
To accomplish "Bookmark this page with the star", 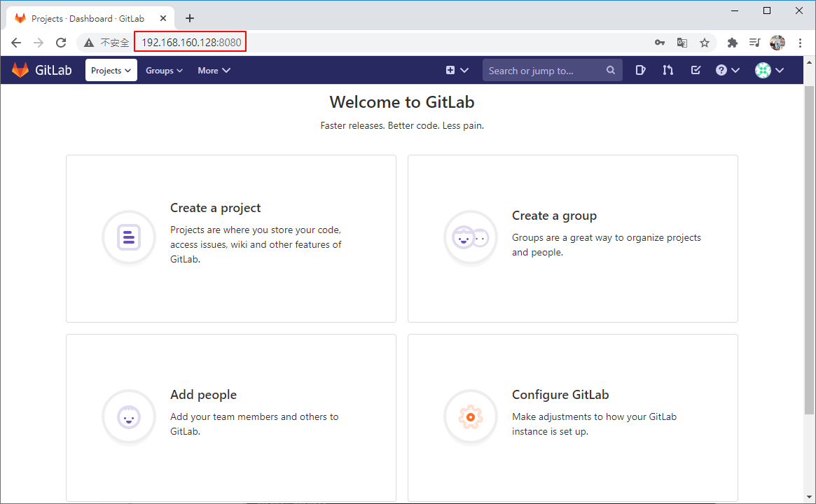I will (704, 43).
